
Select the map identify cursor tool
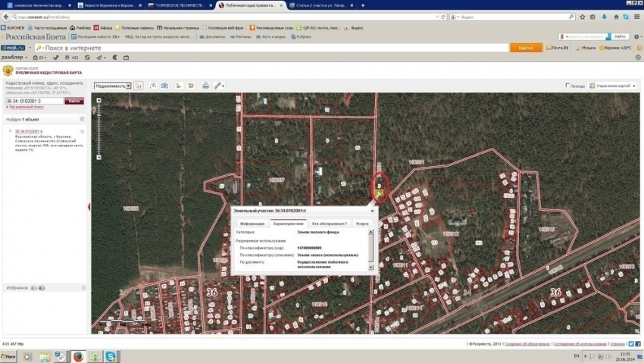(x=139, y=86)
